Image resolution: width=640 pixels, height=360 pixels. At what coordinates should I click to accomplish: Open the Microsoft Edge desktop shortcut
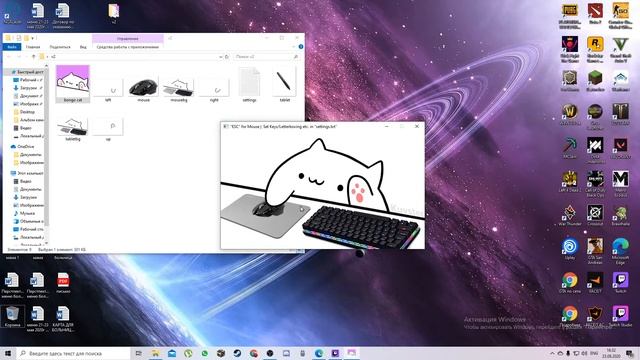point(620,252)
